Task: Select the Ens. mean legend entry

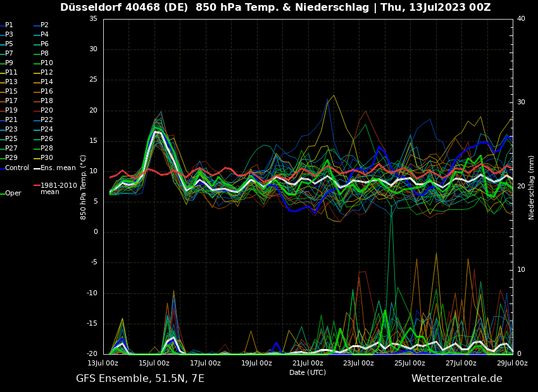Action: pyautogui.click(x=58, y=168)
